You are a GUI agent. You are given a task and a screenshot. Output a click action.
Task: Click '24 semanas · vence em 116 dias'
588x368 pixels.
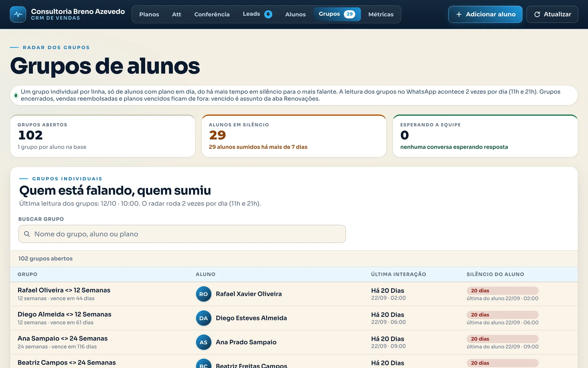(57, 347)
